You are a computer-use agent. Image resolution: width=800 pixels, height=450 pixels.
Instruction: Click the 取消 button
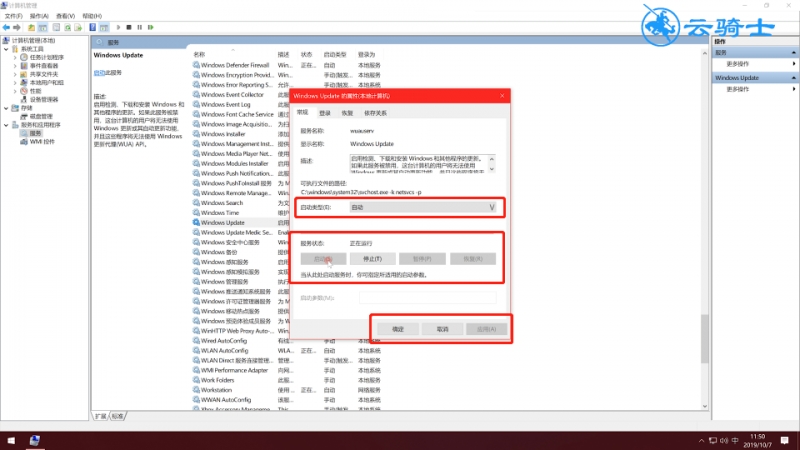(442, 330)
